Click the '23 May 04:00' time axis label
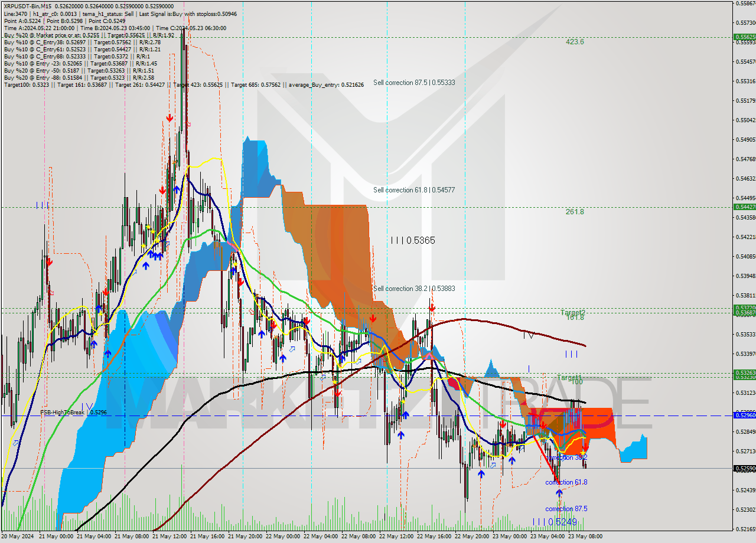Viewport: 756px width, 543px height. click(x=548, y=537)
